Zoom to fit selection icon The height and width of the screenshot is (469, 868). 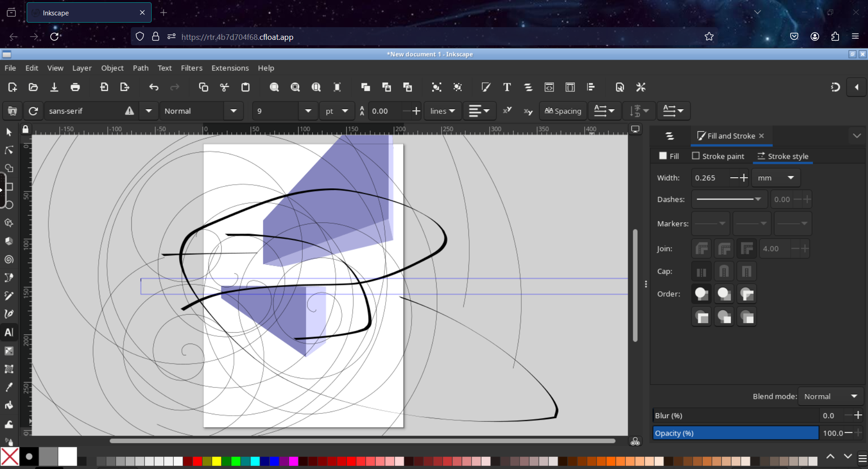pos(274,87)
